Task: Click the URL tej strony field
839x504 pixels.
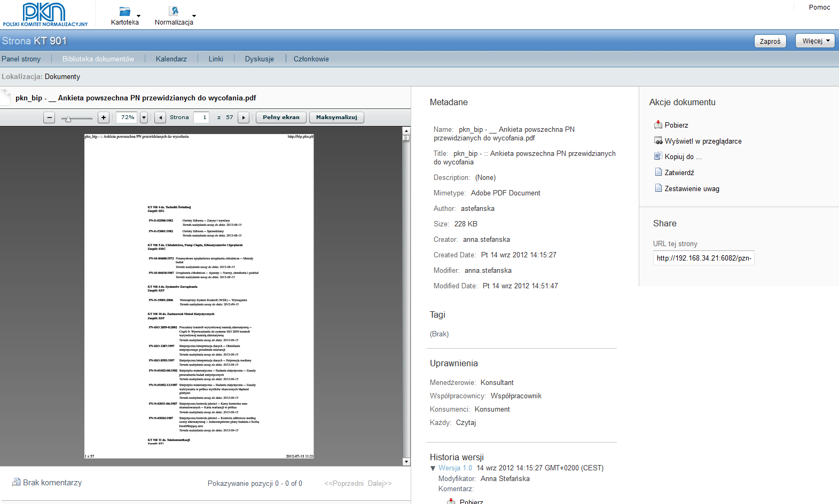Action: pos(703,258)
